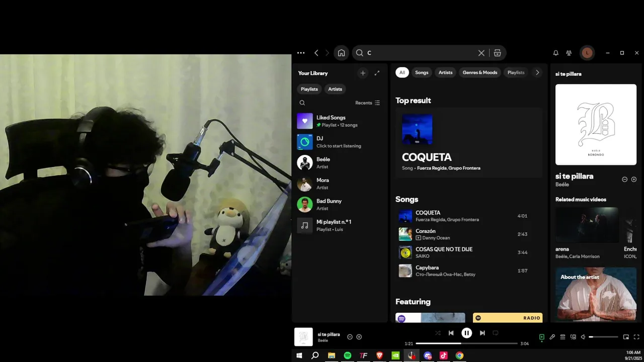Screen dimensions: 644x362
Task: Skip to the next track
Action: pyautogui.click(x=482, y=333)
